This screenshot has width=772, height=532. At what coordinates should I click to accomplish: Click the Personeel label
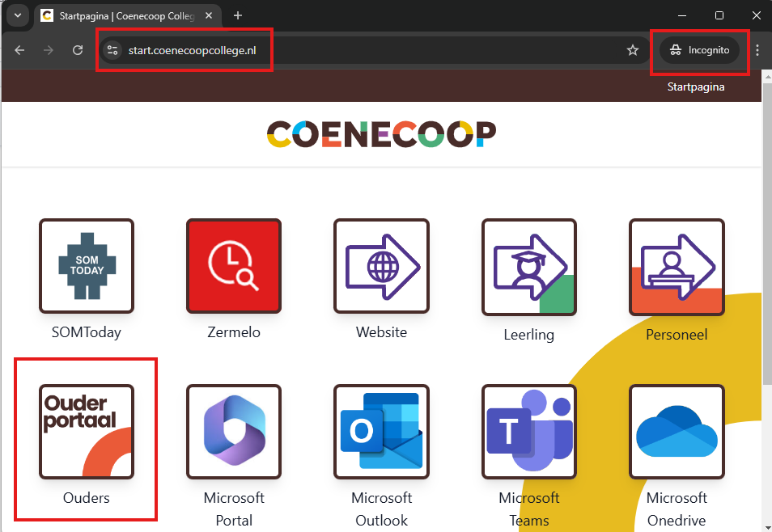pos(677,335)
